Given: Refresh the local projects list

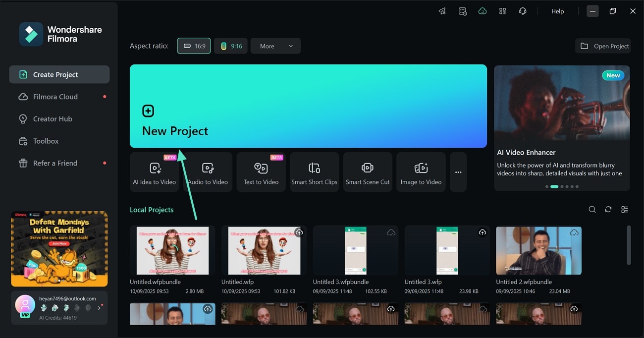Looking at the screenshot, I should click(608, 210).
